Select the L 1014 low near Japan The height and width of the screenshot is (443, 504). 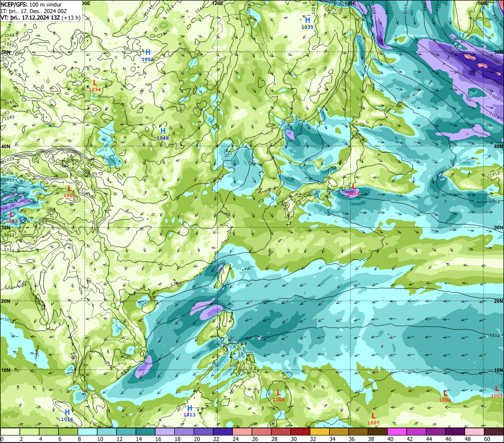tap(354, 189)
